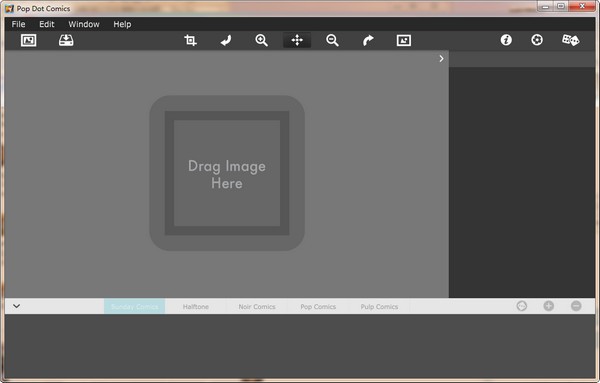Click the add preset plus icon
Viewport: 600px width, 383px height.
coord(549,306)
